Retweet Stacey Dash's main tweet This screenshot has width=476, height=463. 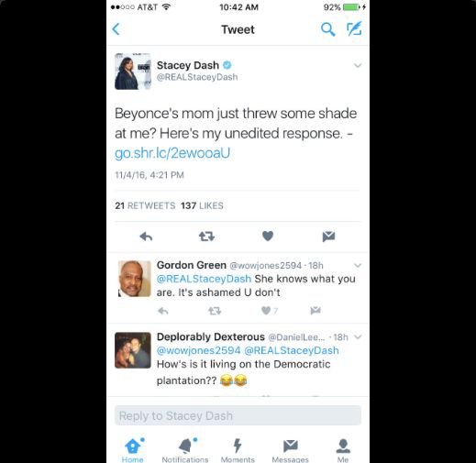tap(206, 237)
